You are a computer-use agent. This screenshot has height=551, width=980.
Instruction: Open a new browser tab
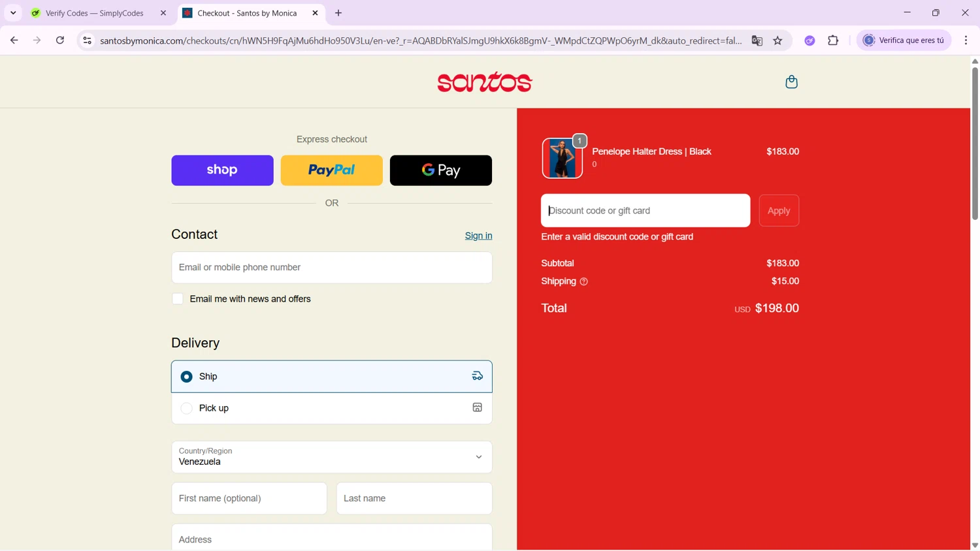click(x=338, y=13)
